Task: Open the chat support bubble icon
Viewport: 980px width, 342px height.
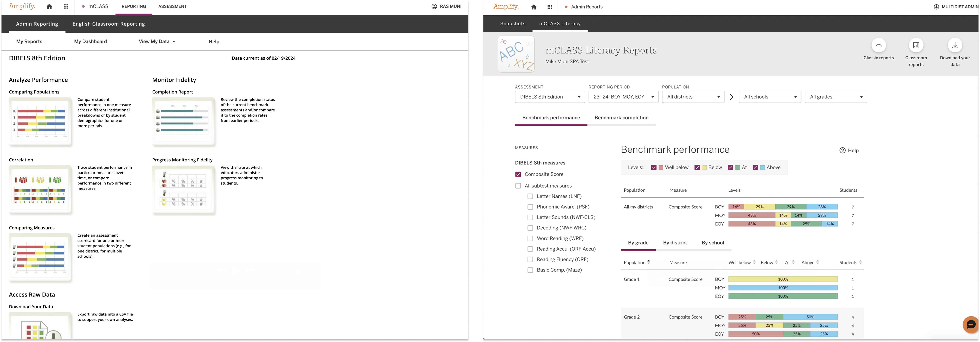Action: (970, 325)
